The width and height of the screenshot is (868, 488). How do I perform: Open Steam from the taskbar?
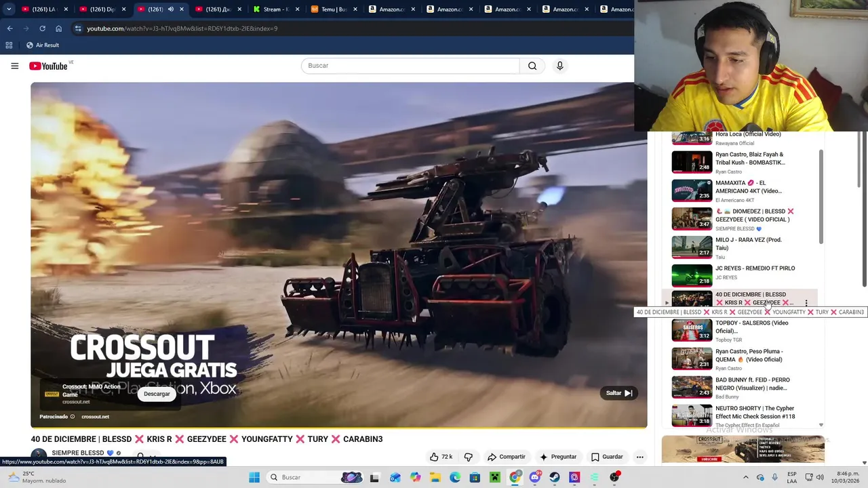coord(555,477)
